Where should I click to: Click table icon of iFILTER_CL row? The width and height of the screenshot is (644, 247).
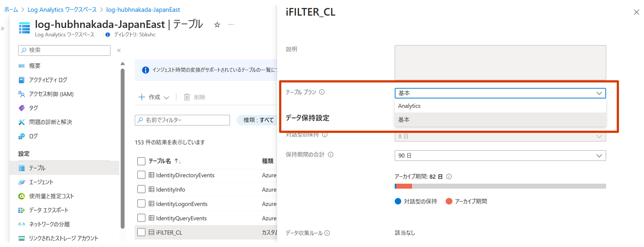coord(151,232)
